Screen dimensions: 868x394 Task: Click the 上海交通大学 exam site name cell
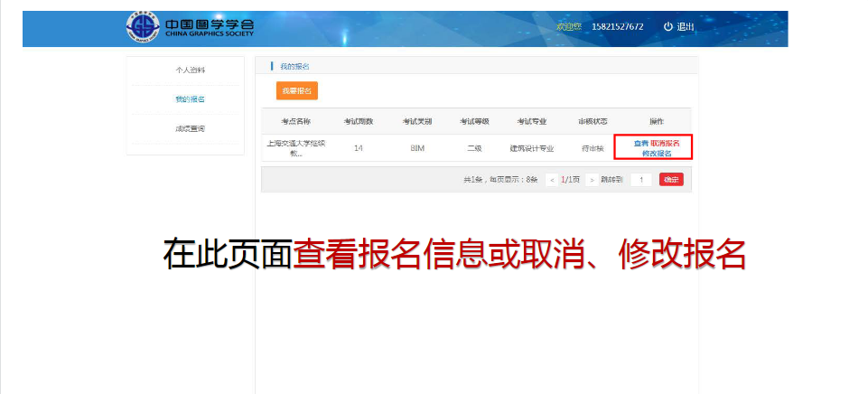pos(295,148)
